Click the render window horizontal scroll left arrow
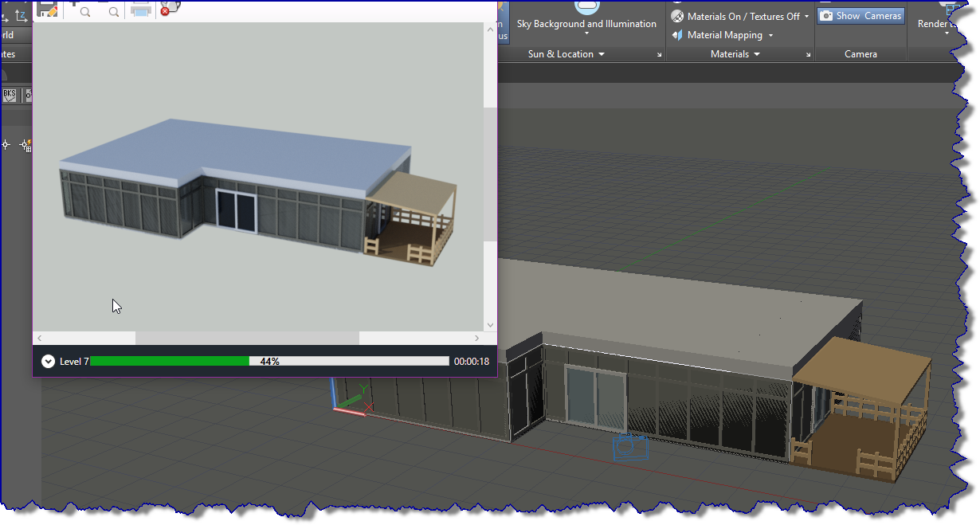The image size is (980, 525). tap(39, 339)
